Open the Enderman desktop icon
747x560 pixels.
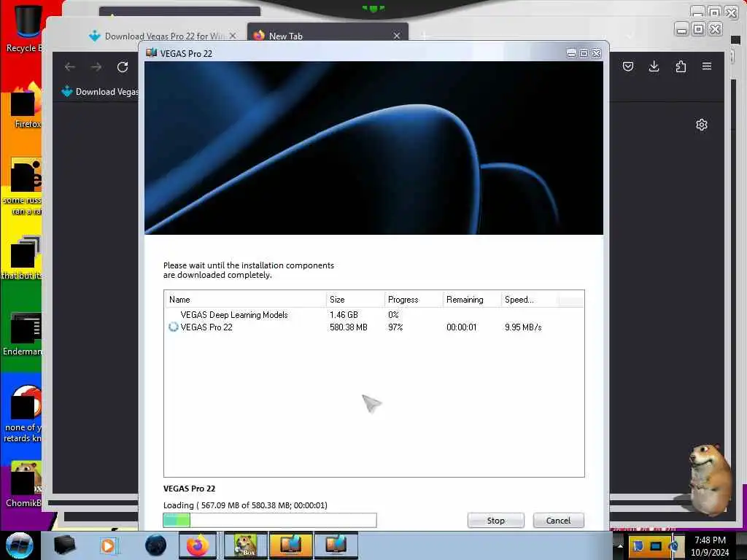click(x=24, y=333)
